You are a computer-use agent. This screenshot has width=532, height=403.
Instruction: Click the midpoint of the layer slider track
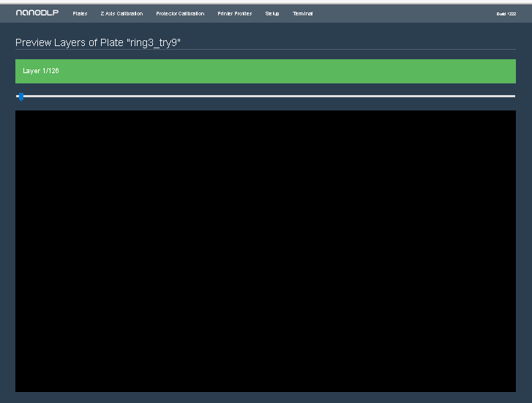pyautogui.click(x=266, y=96)
